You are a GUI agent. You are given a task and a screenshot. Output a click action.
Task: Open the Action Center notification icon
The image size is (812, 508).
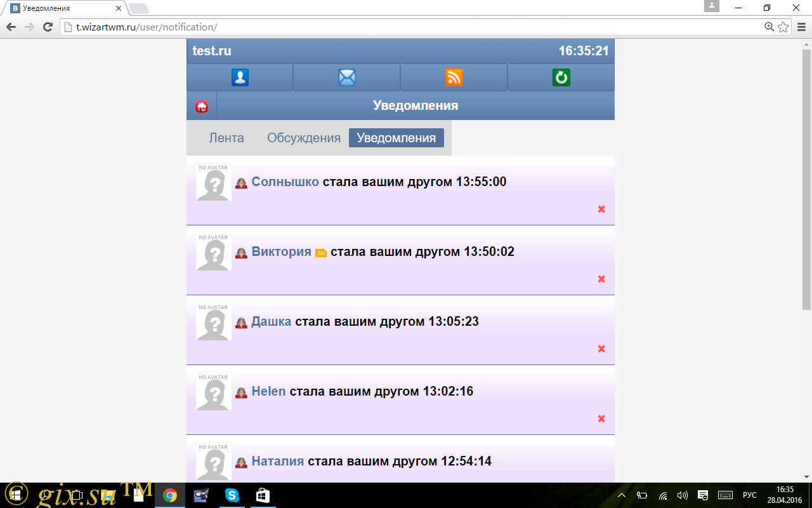[x=703, y=495]
